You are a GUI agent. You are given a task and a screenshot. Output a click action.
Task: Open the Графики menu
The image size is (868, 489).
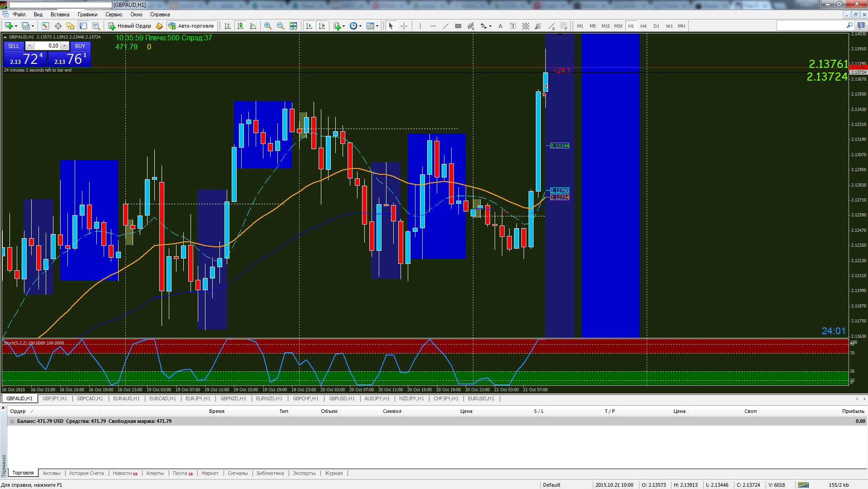point(87,14)
